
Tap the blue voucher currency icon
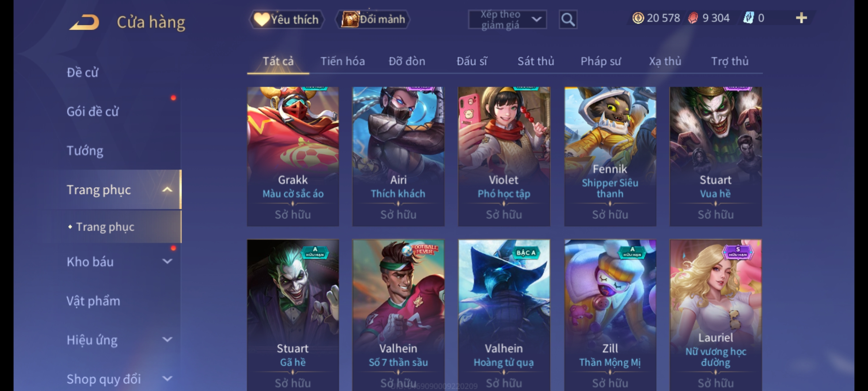point(748,18)
